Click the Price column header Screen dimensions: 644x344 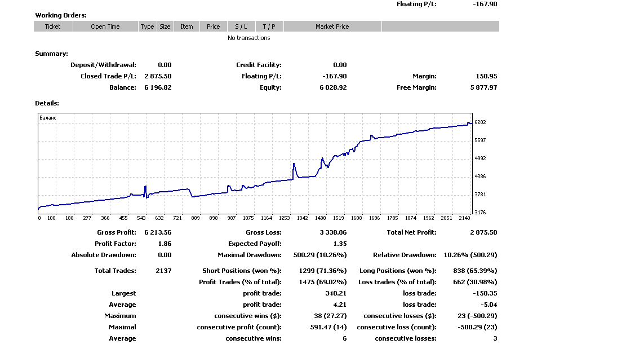point(214,27)
